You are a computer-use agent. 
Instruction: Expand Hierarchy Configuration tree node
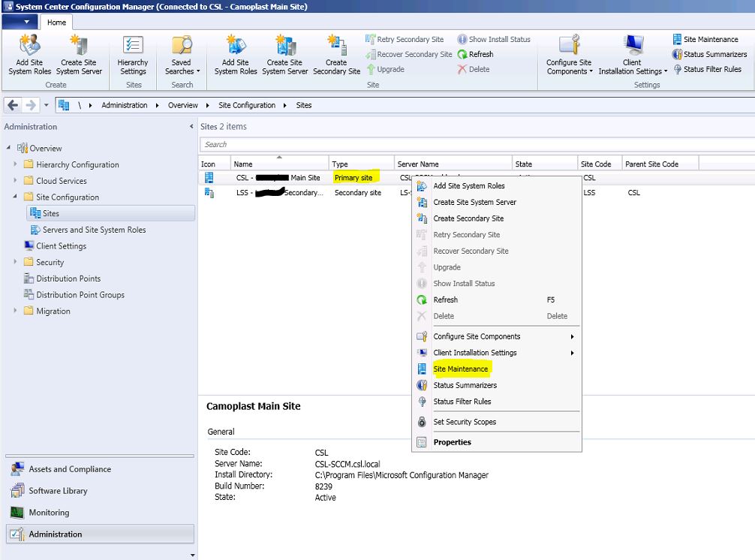(15, 164)
